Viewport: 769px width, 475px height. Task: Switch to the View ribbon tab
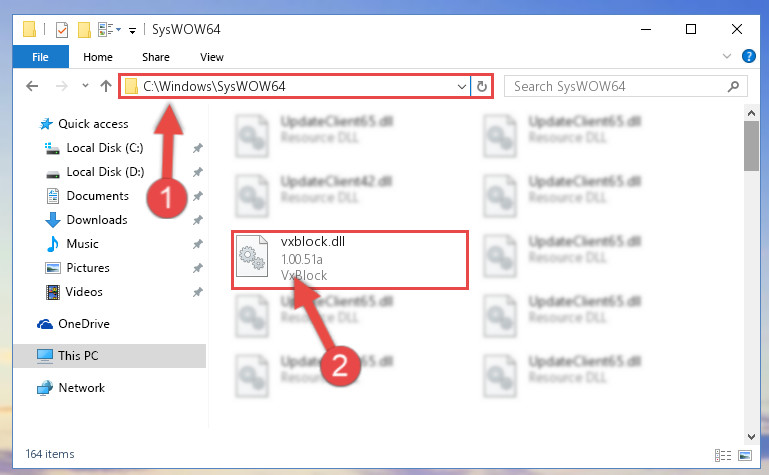212,57
